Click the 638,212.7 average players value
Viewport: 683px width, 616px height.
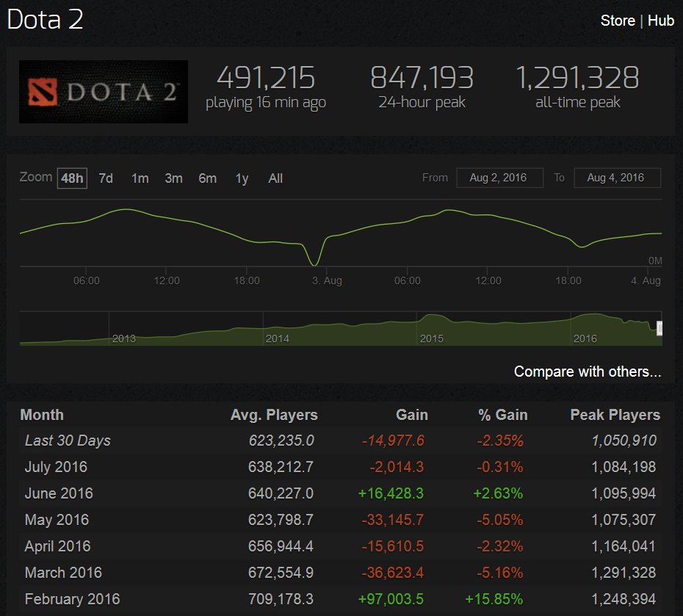click(x=281, y=467)
